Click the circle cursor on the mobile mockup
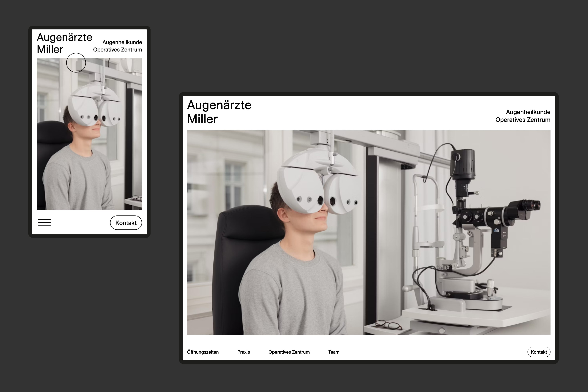 pos(76,63)
